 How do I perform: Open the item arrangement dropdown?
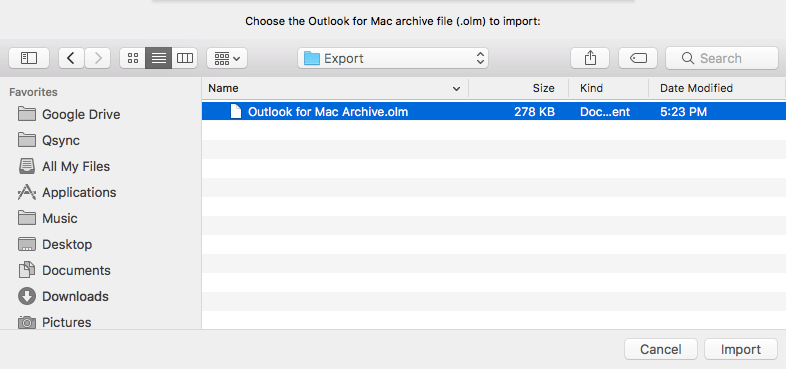[227, 58]
